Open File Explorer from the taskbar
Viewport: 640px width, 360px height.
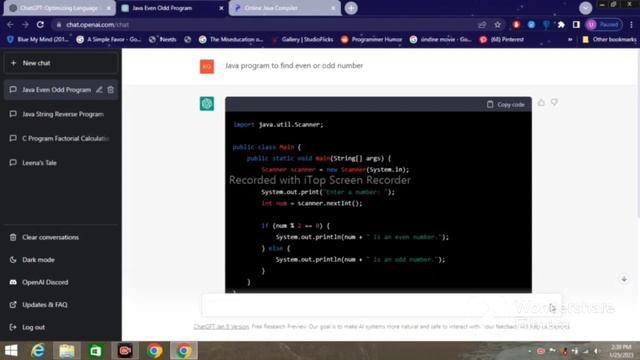tap(67, 351)
